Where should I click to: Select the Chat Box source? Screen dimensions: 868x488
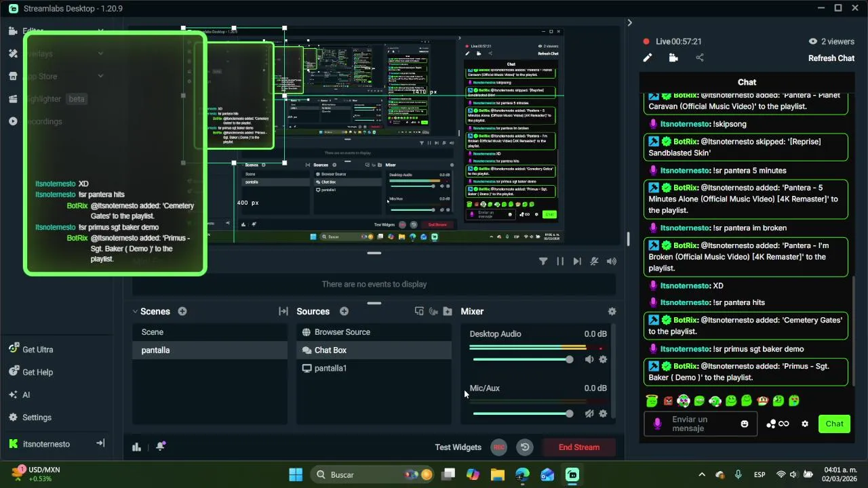click(x=374, y=350)
